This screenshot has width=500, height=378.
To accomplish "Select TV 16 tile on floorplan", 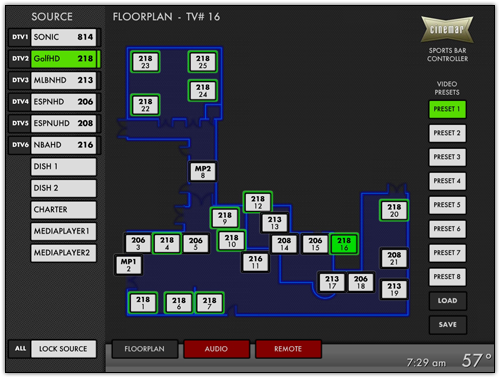I will pyautogui.click(x=344, y=244).
